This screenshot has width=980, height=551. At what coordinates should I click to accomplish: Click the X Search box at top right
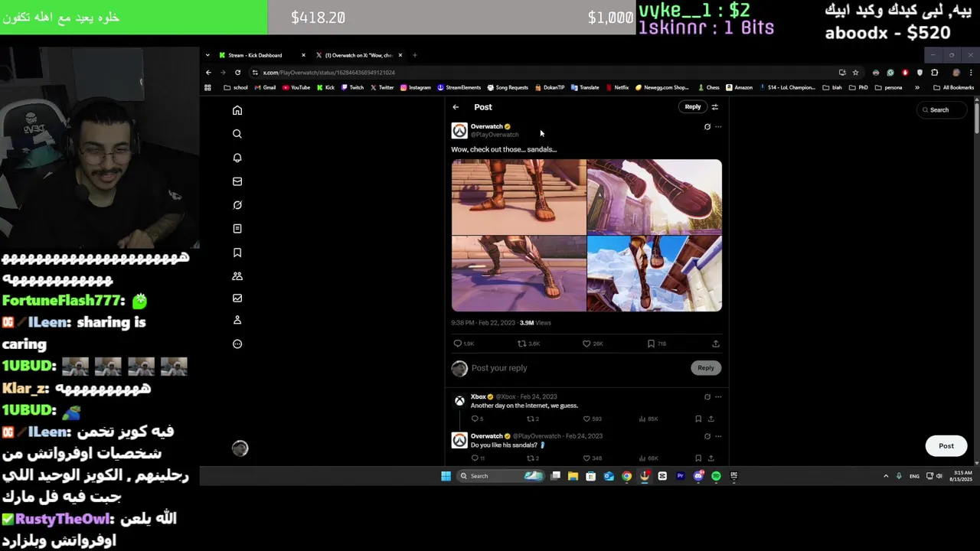(x=940, y=110)
